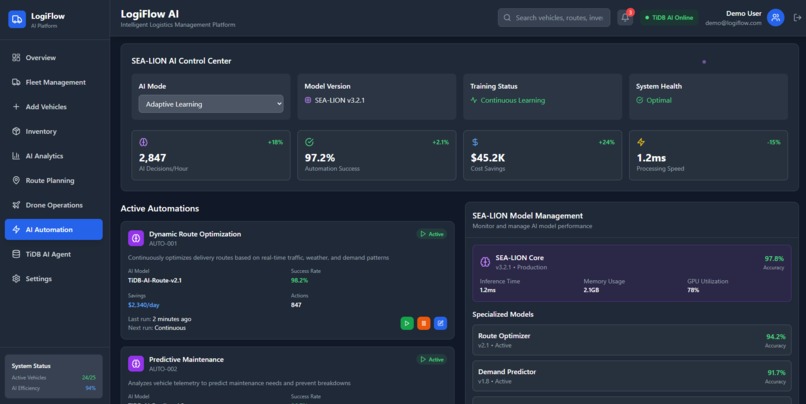Focus the vehicles search field
Image resolution: width=806 pixels, height=404 pixels.
(554, 17)
